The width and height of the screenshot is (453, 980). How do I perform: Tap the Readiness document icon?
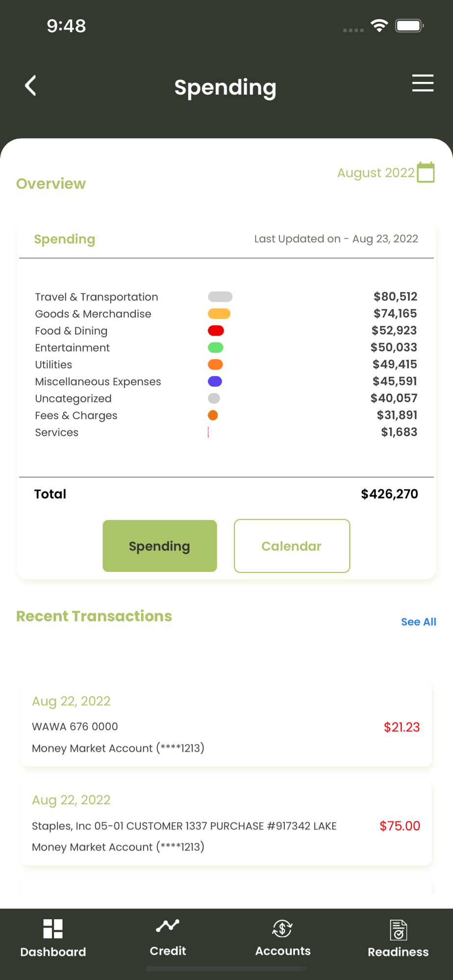click(x=398, y=930)
